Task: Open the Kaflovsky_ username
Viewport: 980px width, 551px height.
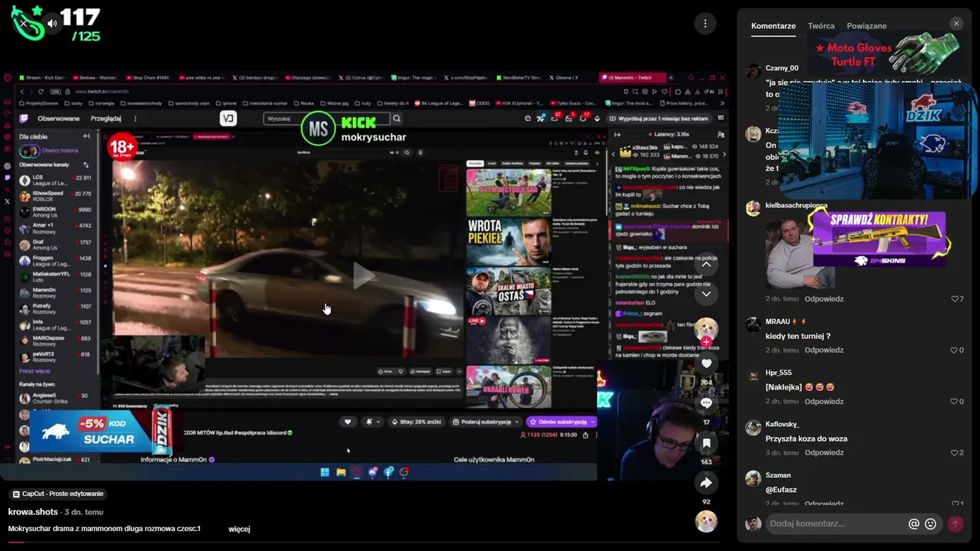Action: tap(782, 424)
